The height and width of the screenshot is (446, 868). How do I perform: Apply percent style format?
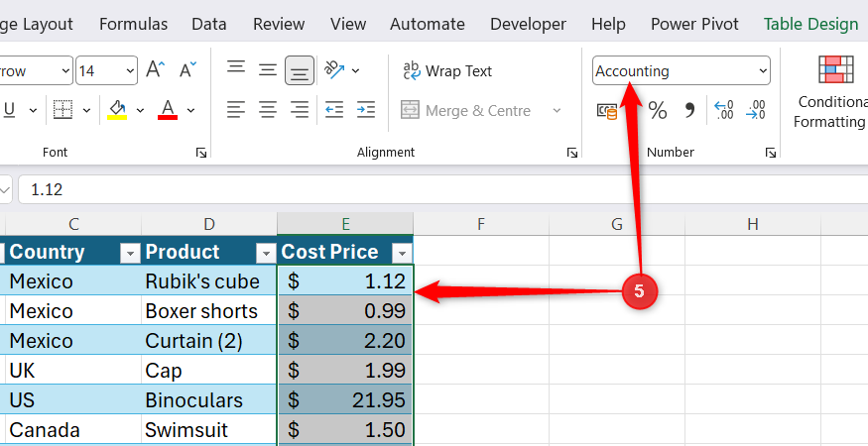click(x=658, y=111)
